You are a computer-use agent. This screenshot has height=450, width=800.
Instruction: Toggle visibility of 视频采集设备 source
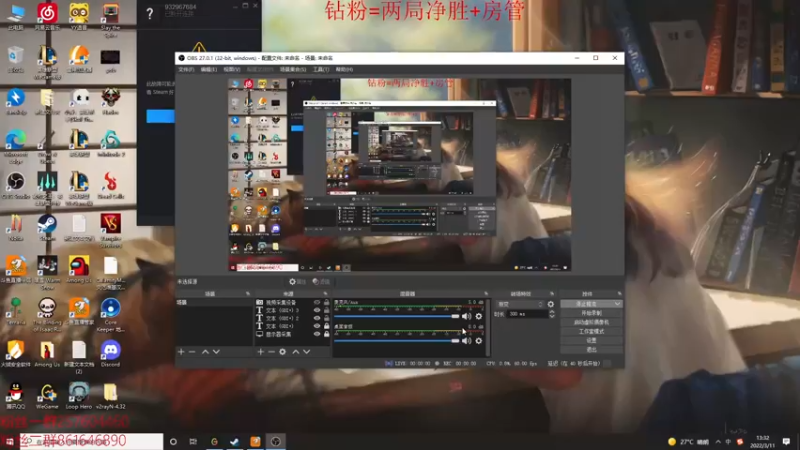click(317, 303)
